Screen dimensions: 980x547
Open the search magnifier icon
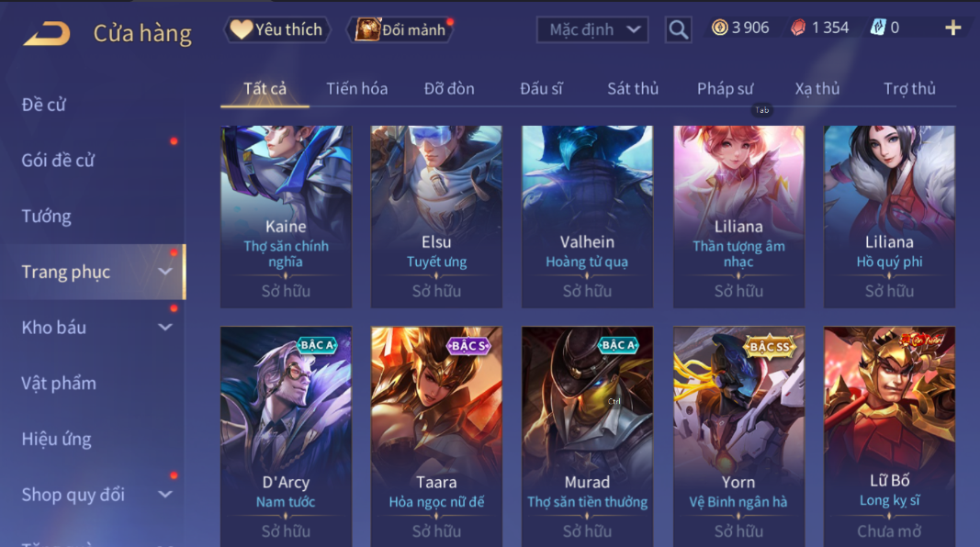[x=678, y=29]
